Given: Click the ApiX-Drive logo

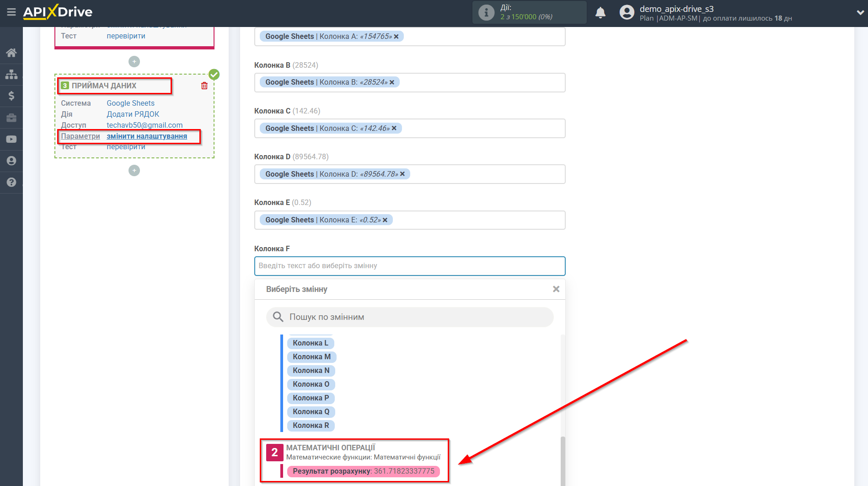Looking at the screenshot, I should pos(58,12).
